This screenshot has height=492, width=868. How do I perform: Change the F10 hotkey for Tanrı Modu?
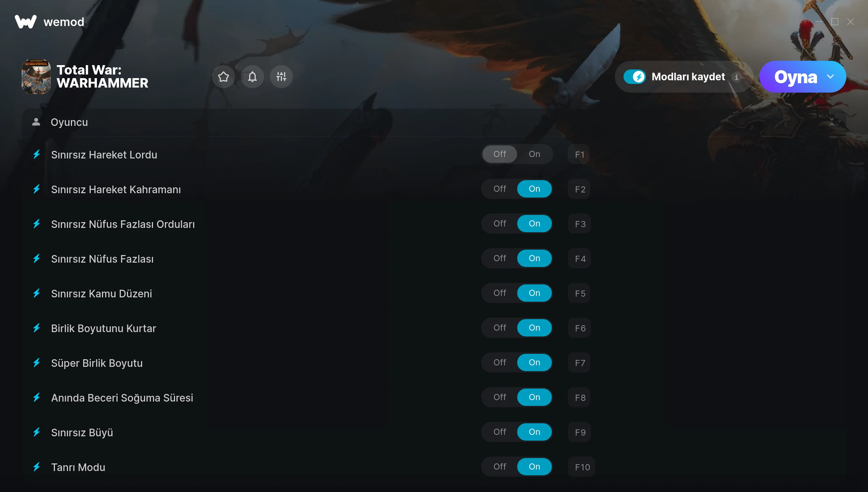click(582, 467)
